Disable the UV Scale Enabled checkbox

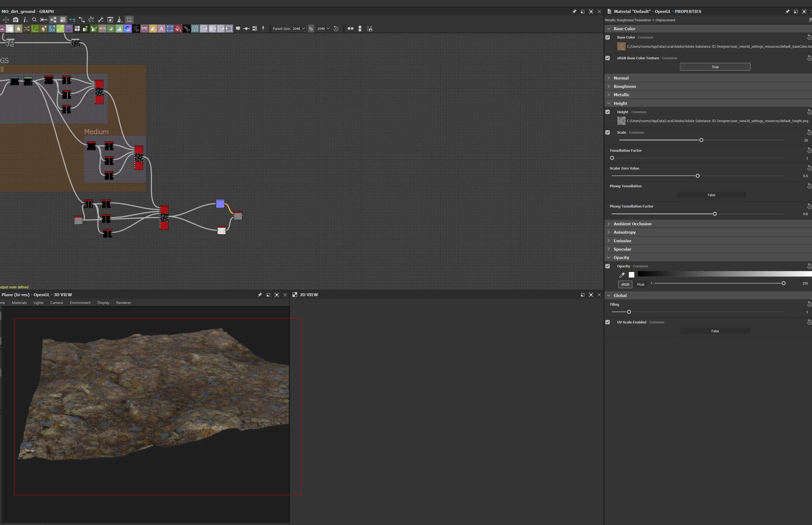point(607,322)
